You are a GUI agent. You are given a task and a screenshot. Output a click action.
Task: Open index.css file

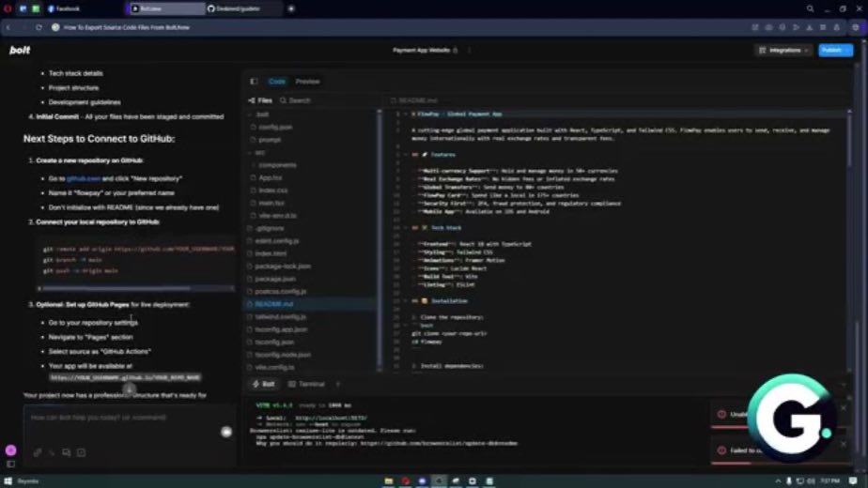click(x=273, y=191)
